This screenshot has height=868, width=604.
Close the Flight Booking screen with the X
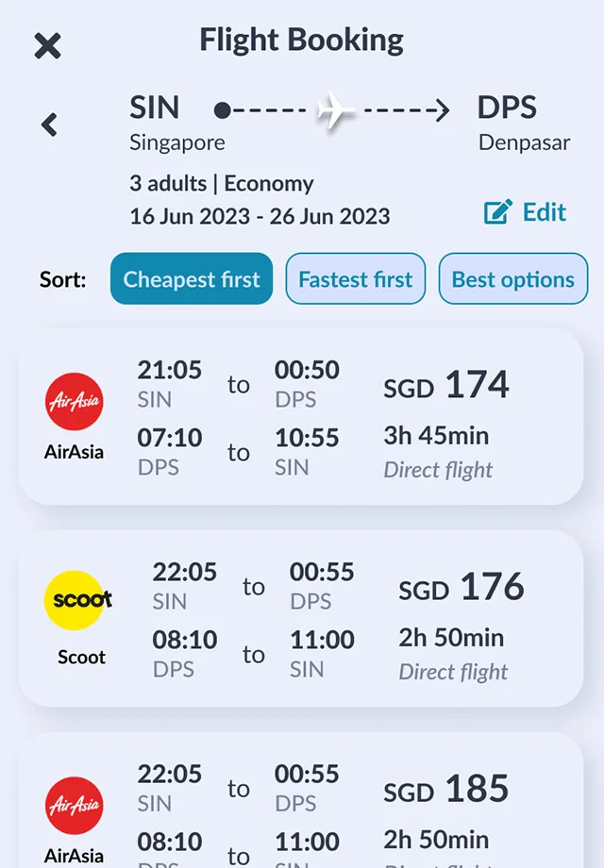click(46, 45)
